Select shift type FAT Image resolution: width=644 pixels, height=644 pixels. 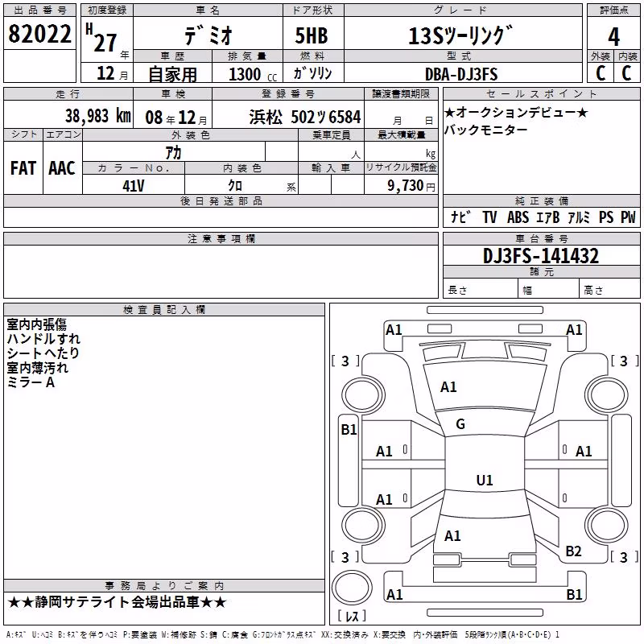point(23,168)
